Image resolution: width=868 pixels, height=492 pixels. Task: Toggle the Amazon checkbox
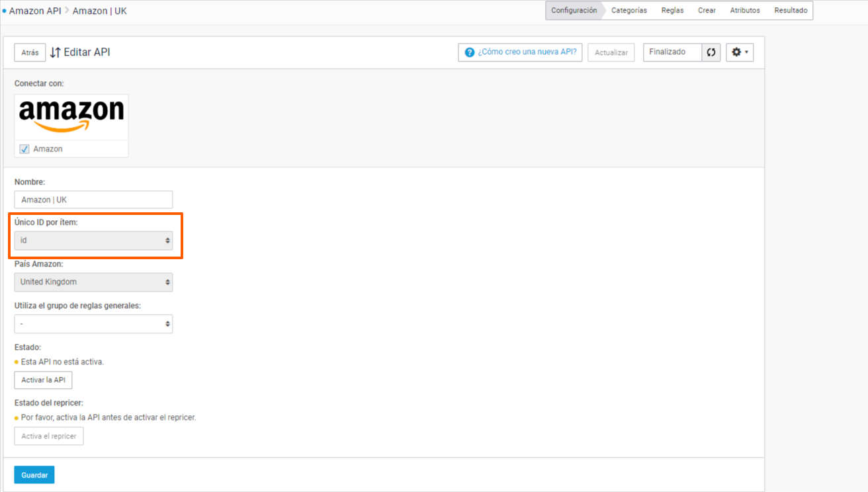click(x=24, y=149)
